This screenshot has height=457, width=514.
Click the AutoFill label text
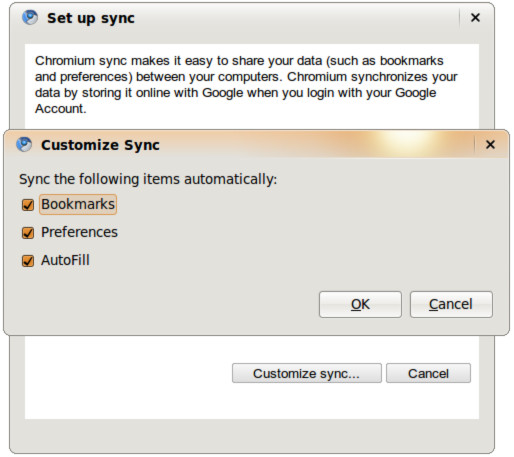click(x=65, y=260)
